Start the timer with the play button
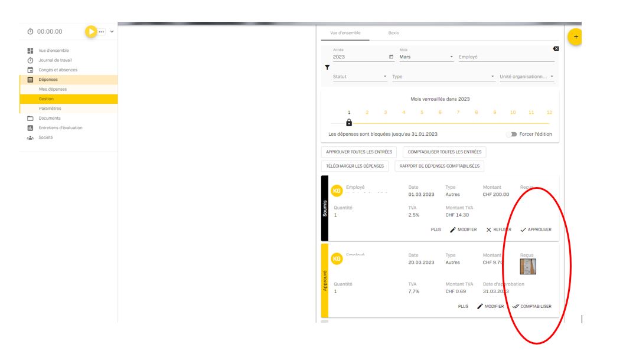The height and width of the screenshot is (364, 623). [90, 31]
